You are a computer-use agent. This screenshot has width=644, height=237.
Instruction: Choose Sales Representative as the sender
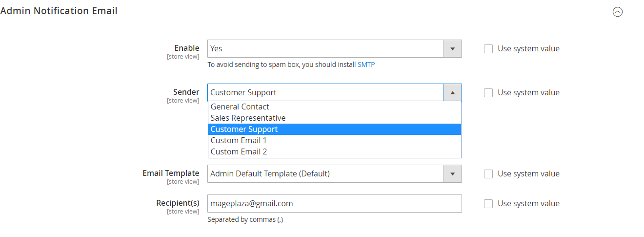pyautogui.click(x=248, y=118)
